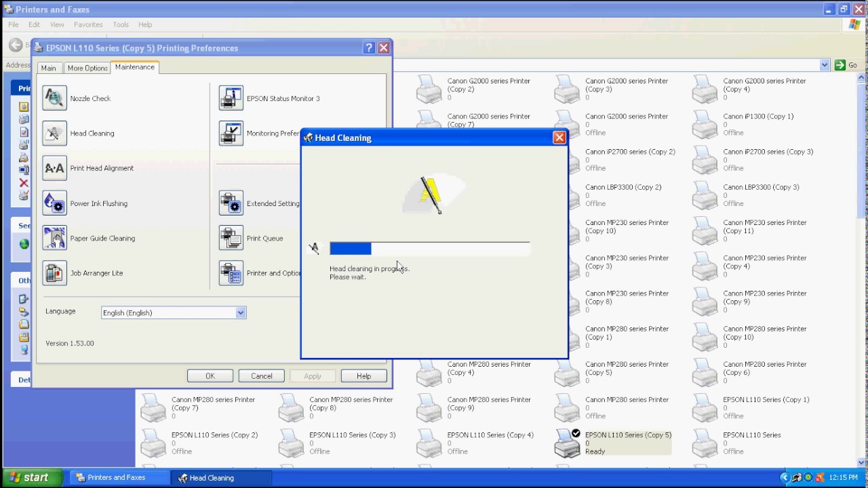Click the head cleaning progress bar
Screen dimensions: 868x488
(x=429, y=249)
